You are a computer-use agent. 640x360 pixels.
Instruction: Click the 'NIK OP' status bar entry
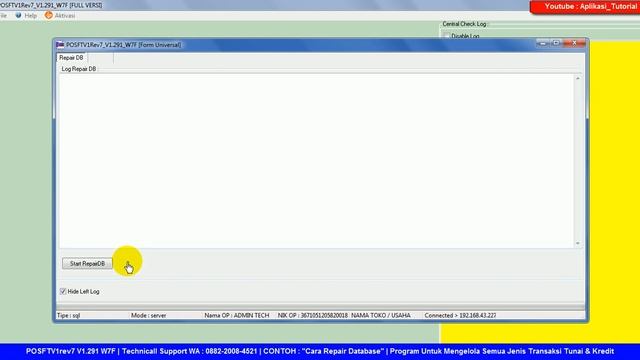coord(313,316)
